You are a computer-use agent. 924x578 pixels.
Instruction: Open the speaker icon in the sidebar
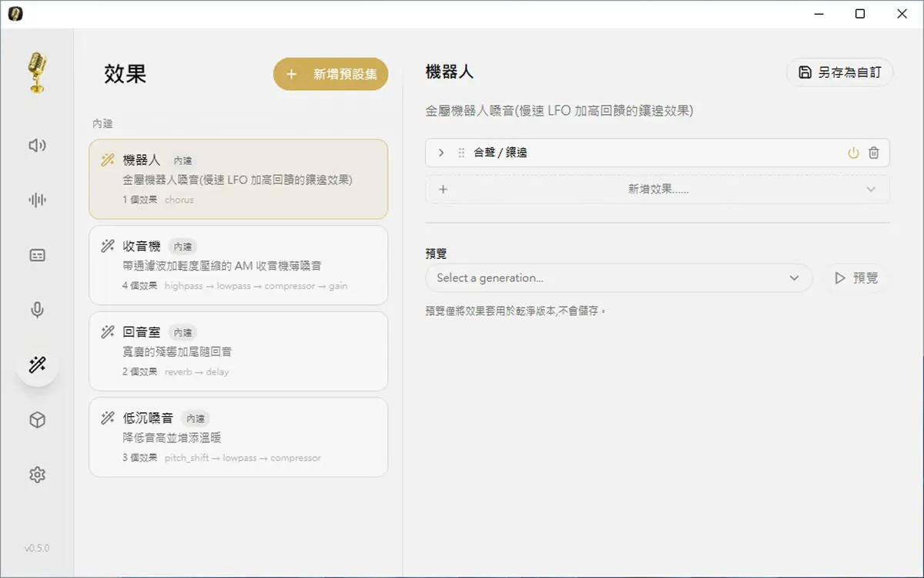pyautogui.click(x=37, y=145)
